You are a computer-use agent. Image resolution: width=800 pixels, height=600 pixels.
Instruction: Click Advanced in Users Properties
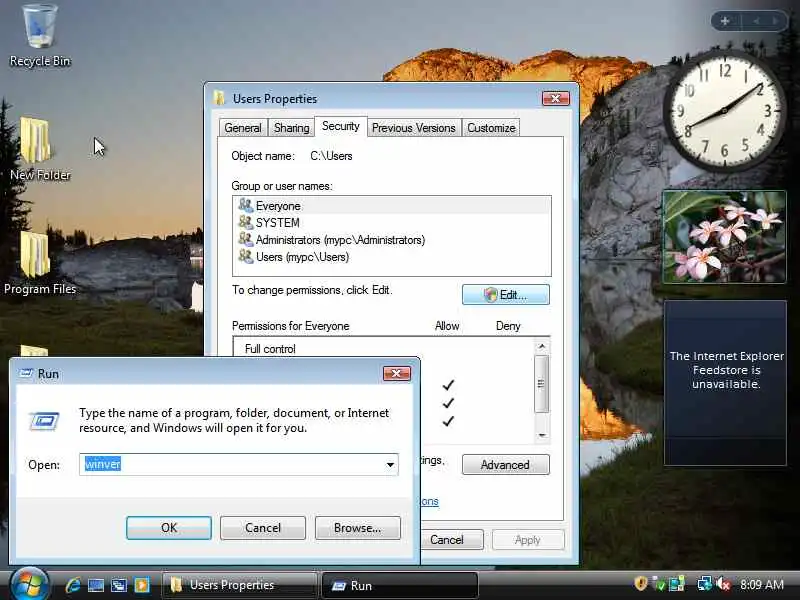pos(506,465)
